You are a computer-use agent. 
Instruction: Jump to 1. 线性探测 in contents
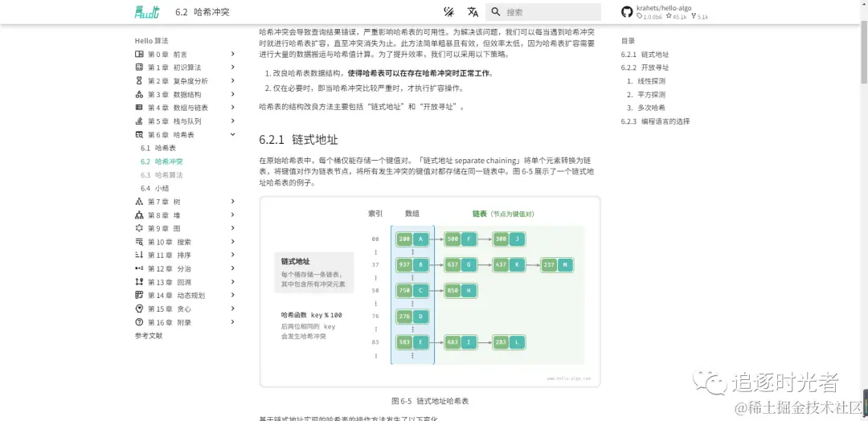coord(646,81)
